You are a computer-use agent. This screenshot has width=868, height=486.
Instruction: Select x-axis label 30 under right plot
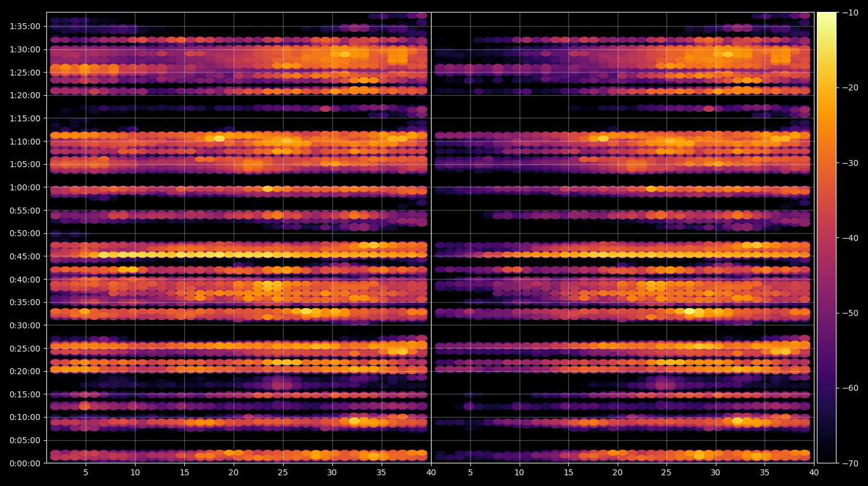[x=715, y=473]
